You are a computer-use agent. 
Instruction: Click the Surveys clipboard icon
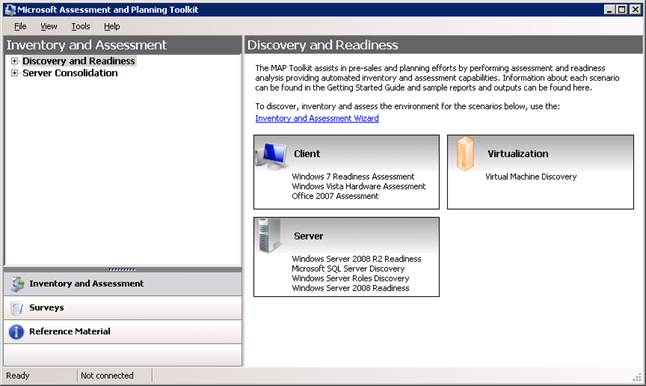click(16, 308)
